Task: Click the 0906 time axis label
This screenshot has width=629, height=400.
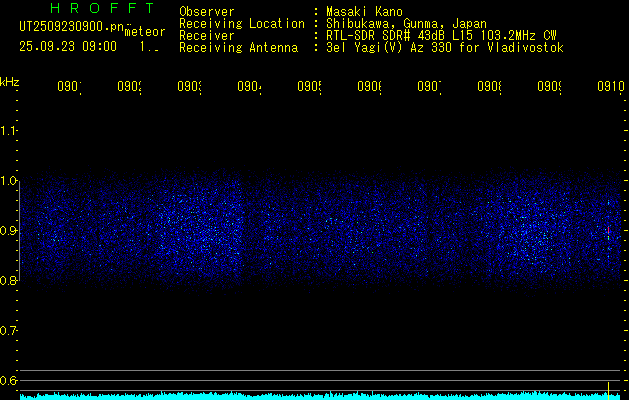Action: point(369,87)
